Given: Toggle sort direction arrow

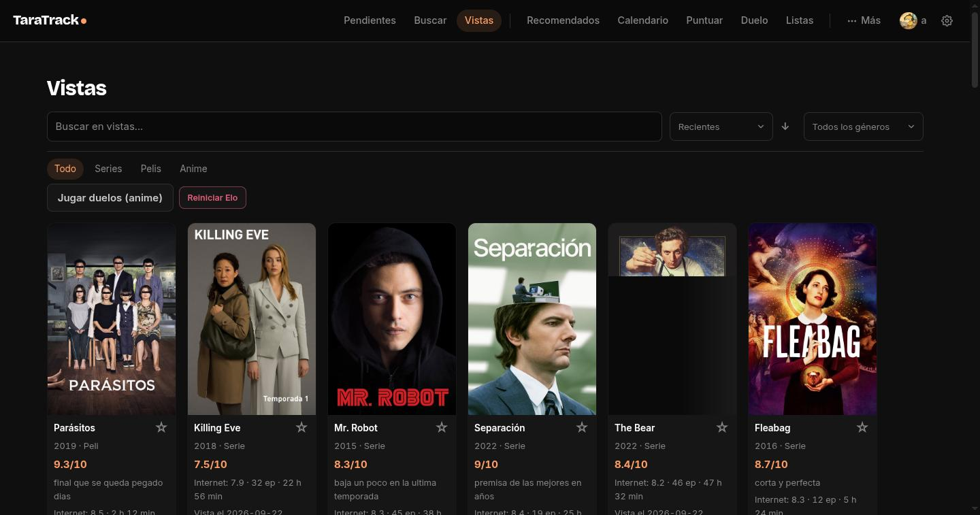Looking at the screenshot, I should tap(785, 127).
